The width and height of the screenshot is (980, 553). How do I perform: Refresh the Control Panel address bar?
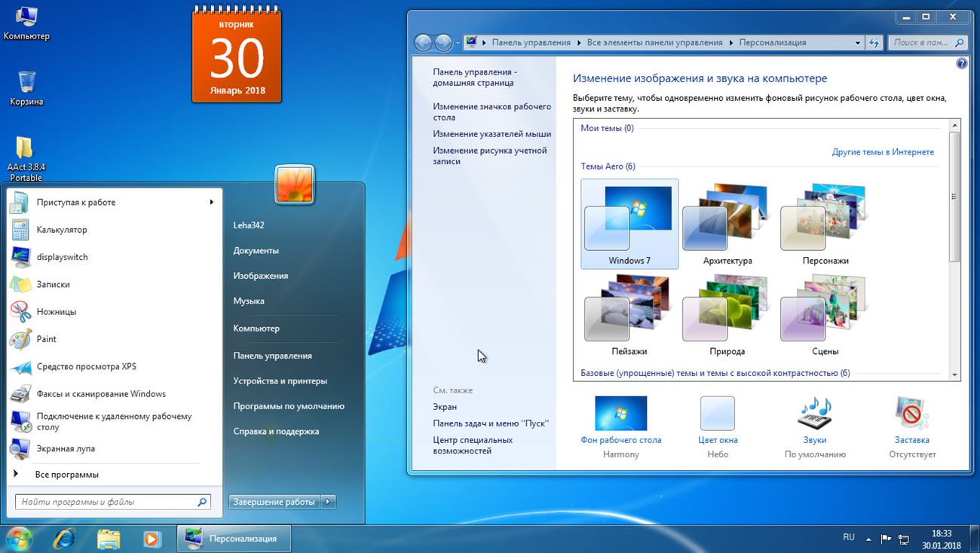(x=874, y=43)
